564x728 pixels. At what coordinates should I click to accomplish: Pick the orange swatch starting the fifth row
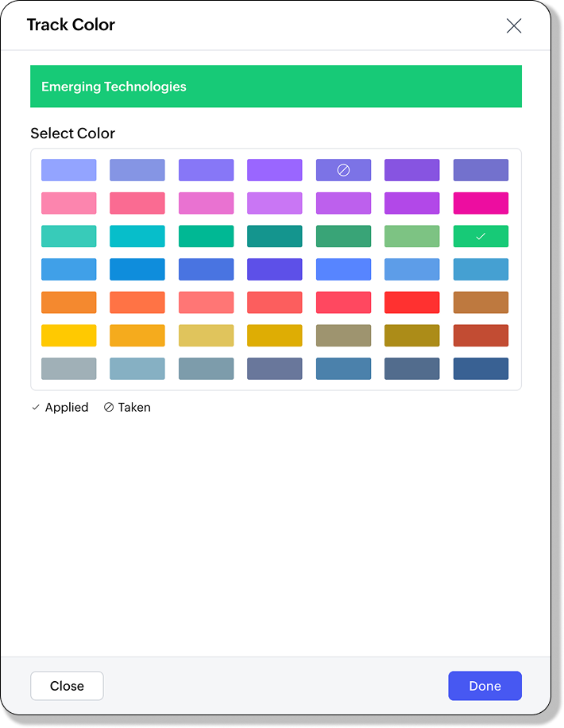[x=68, y=302]
